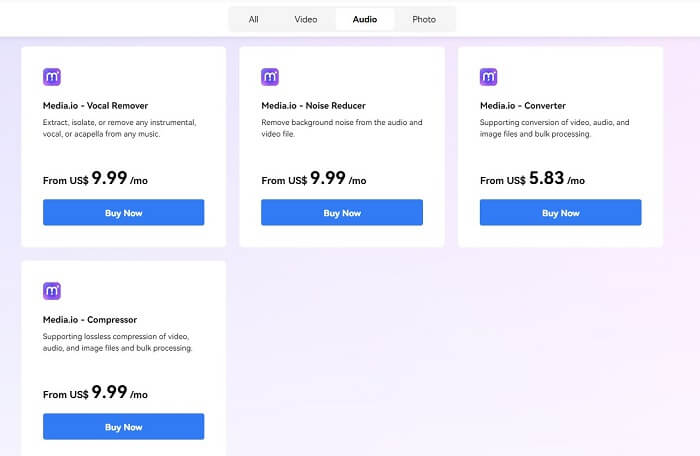Click the Converter 5.83 monthly price

[547, 179]
